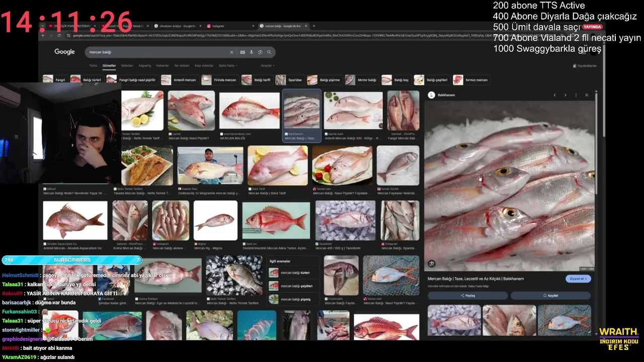Switch to the Videolar tab

click(127, 66)
